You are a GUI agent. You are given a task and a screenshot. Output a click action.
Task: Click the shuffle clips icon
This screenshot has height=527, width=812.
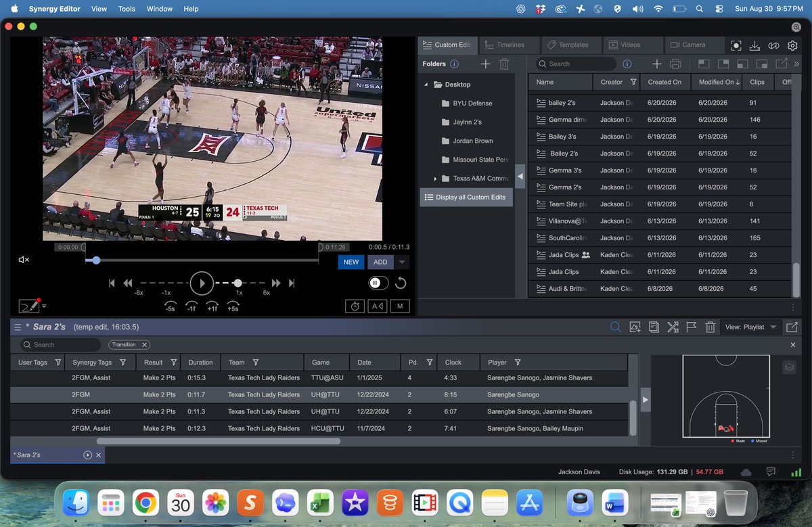tap(673, 327)
